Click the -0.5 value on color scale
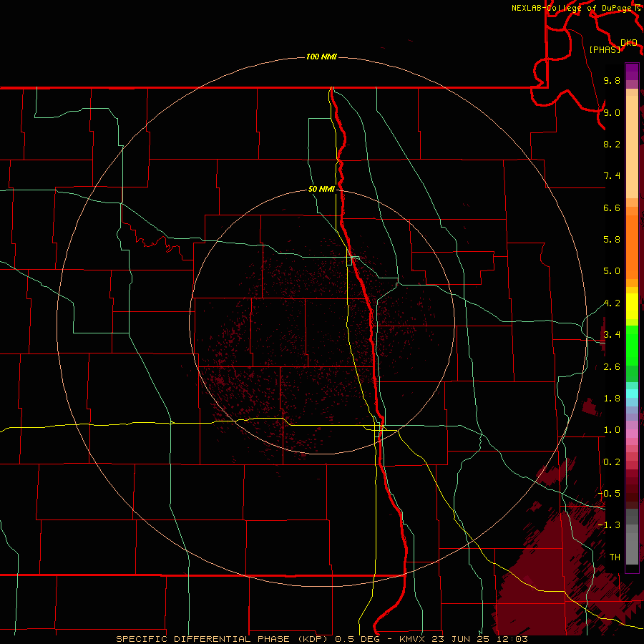644x644 pixels. pyautogui.click(x=609, y=494)
